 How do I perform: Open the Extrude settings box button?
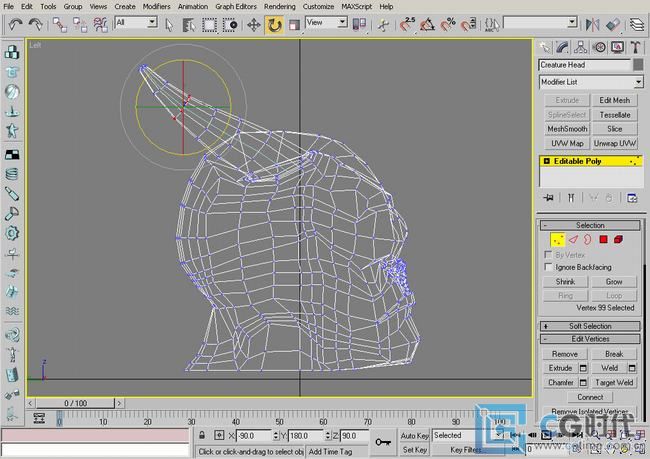tap(583, 368)
